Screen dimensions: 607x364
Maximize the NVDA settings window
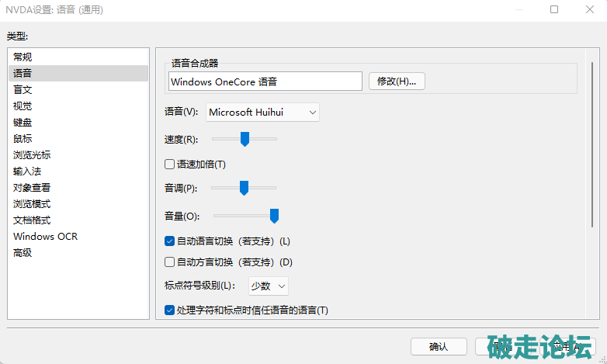554,10
